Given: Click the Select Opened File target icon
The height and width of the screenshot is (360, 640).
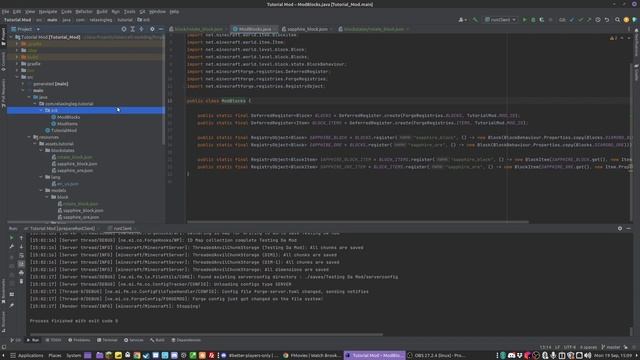Looking at the screenshot, I should 124,29.
